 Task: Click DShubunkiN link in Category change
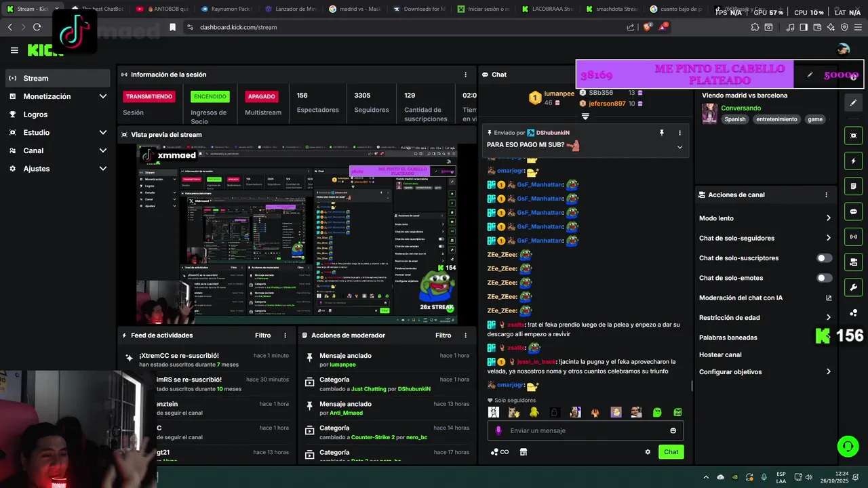(x=414, y=389)
